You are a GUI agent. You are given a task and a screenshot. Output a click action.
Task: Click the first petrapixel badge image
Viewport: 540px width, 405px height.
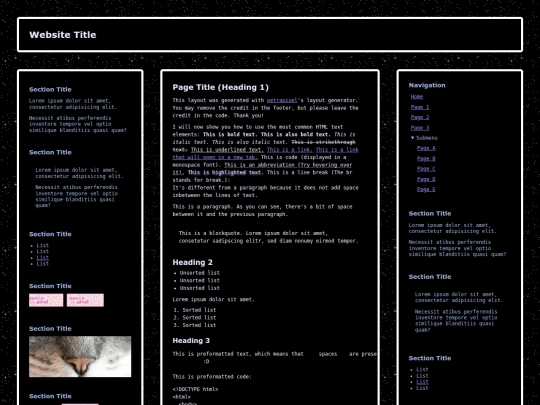click(46, 300)
